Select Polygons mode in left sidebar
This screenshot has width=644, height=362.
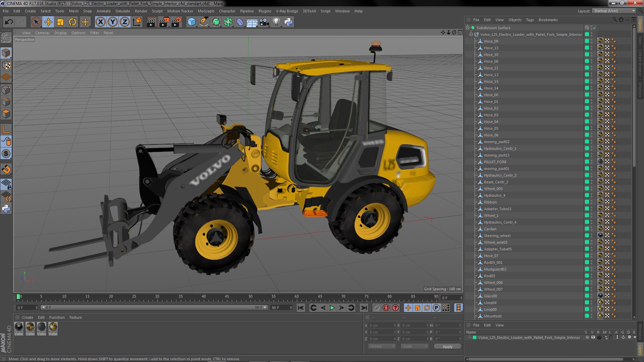(6, 114)
